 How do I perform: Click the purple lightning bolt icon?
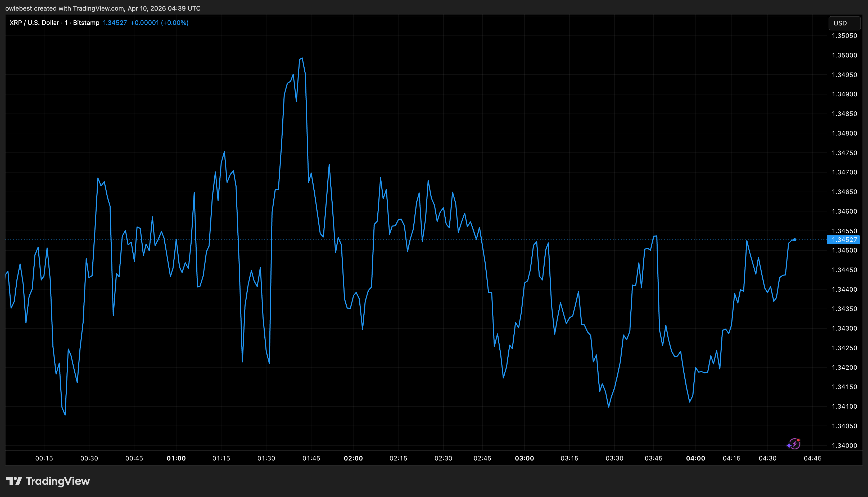[795, 444]
